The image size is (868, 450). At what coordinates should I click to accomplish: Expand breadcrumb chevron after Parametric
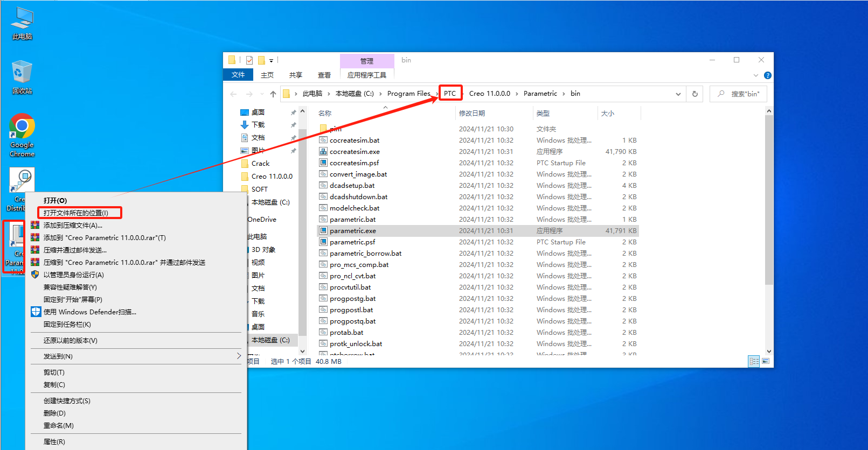[564, 94]
